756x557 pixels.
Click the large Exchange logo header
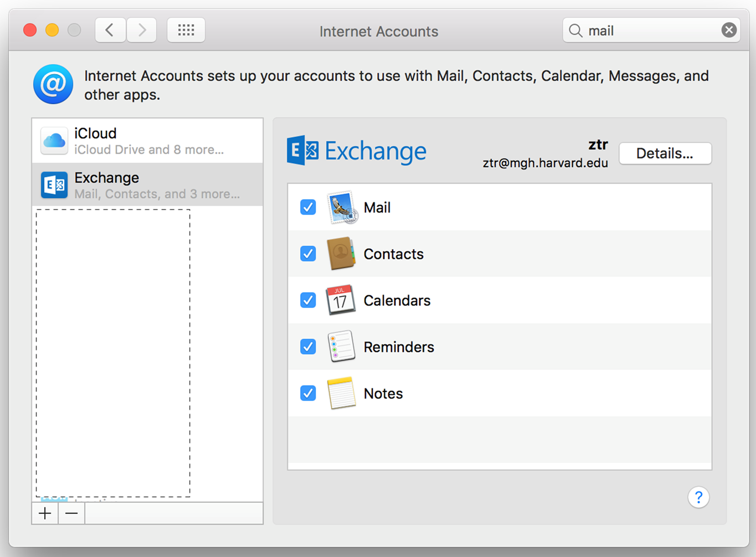click(x=357, y=151)
